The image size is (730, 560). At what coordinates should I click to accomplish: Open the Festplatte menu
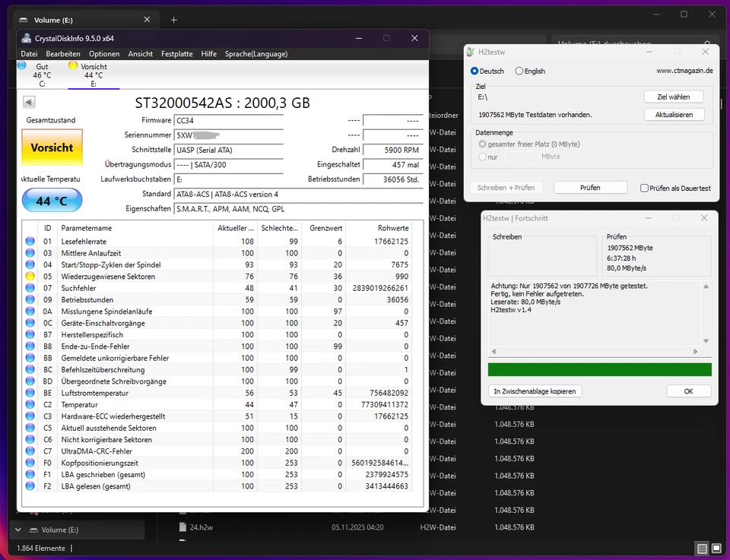[176, 54]
